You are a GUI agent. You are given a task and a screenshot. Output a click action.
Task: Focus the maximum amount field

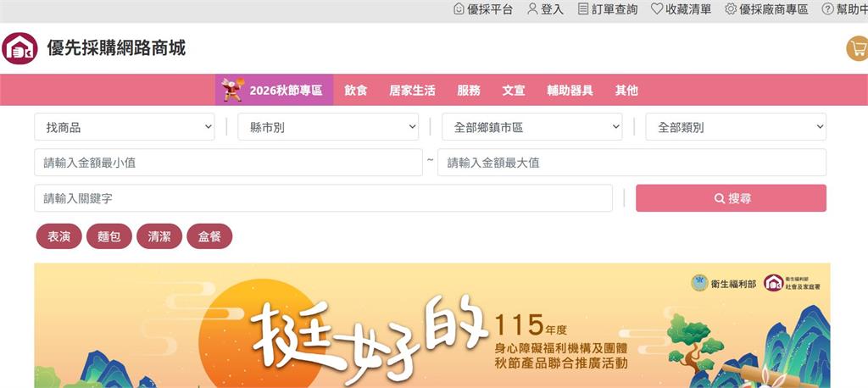click(632, 163)
